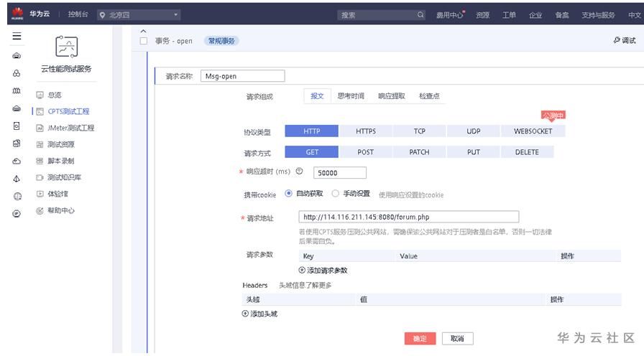Choose the PATCH request method
Viewport: 644px width, 356px height.
coord(419,152)
